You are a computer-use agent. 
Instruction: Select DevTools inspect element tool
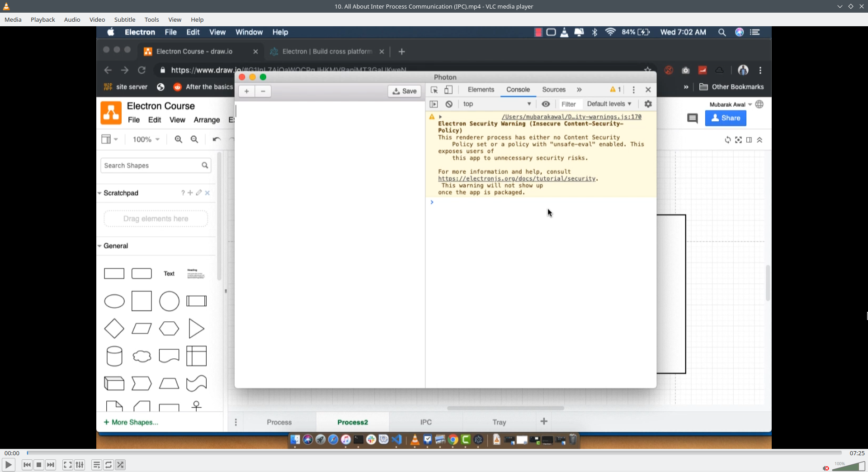[434, 90]
